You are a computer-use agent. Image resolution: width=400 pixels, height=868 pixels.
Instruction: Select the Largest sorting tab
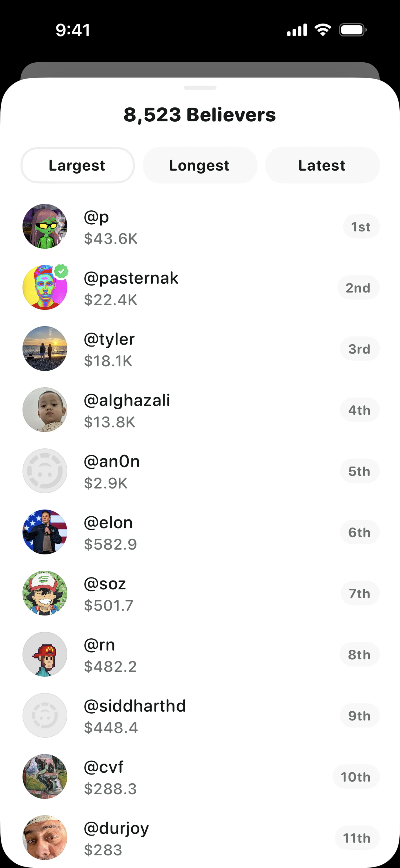[77, 165]
